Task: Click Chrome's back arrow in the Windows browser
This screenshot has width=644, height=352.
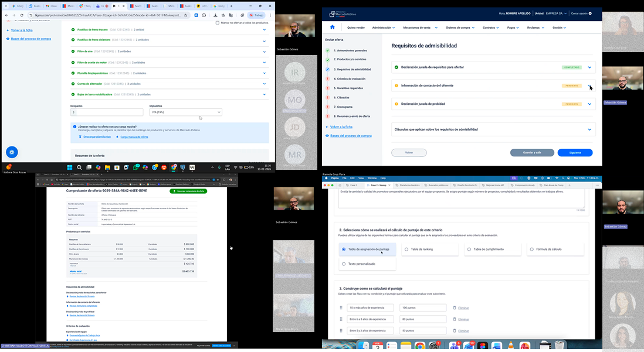Action: tap(6, 15)
